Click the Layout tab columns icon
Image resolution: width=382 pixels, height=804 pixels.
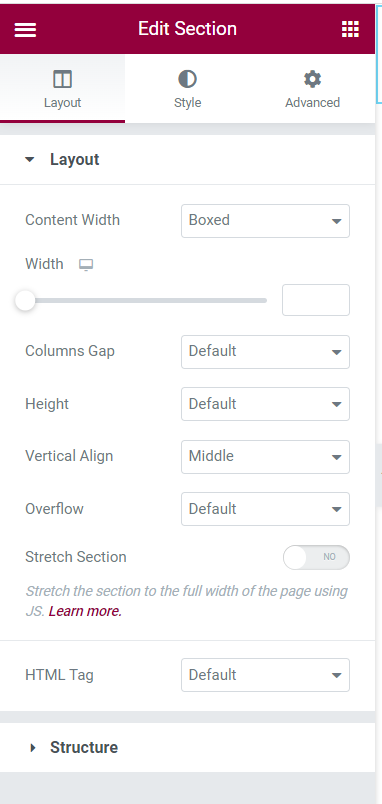[x=63, y=79]
